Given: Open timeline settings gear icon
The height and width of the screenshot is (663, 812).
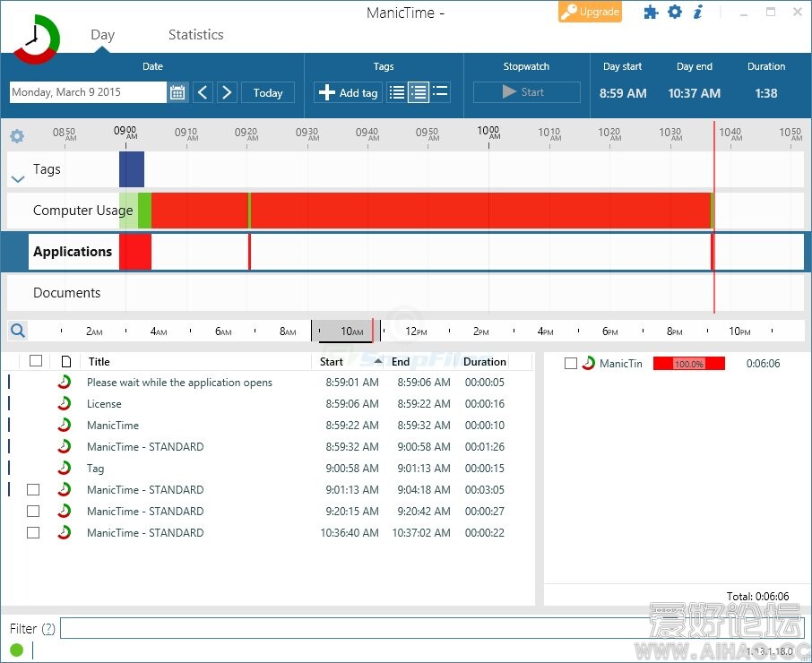Looking at the screenshot, I should tap(17, 136).
